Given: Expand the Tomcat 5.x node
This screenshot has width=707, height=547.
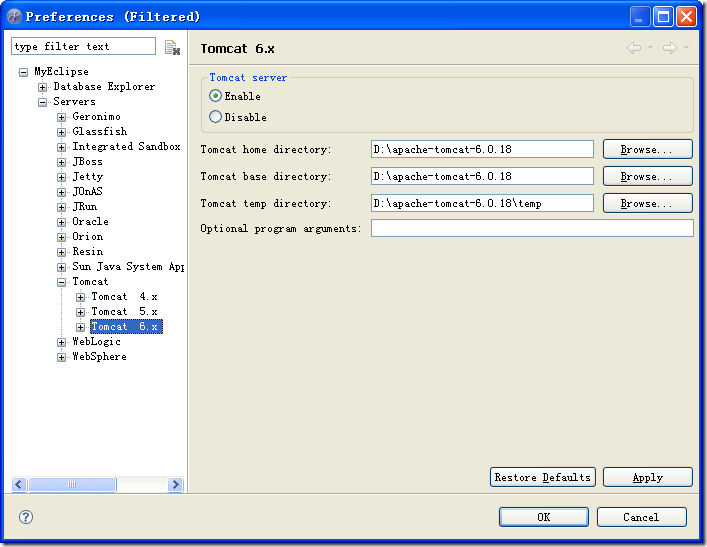Looking at the screenshot, I should pyautogui.click(x=80, y=312).
